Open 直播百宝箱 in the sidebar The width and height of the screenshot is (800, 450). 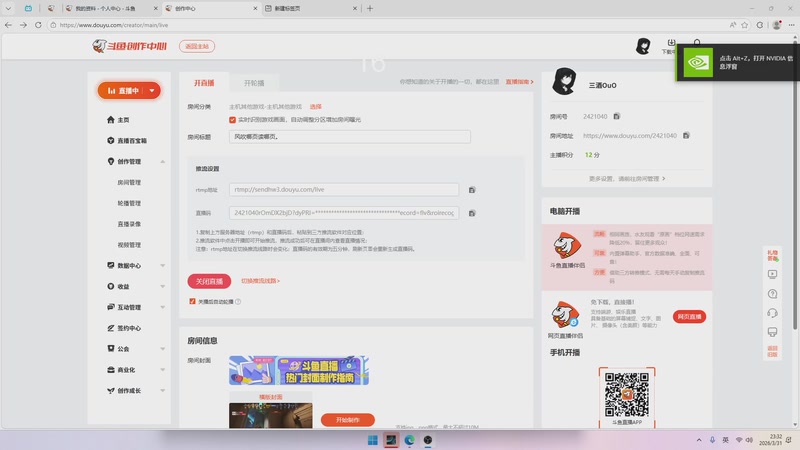coord(127,140)
